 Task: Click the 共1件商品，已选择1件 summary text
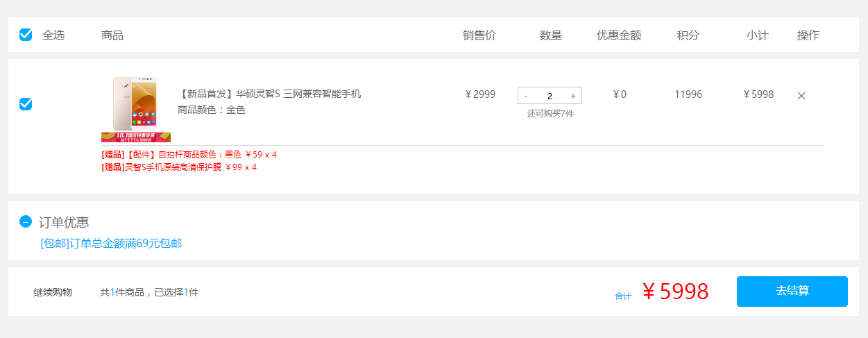(x=149, y=292)
